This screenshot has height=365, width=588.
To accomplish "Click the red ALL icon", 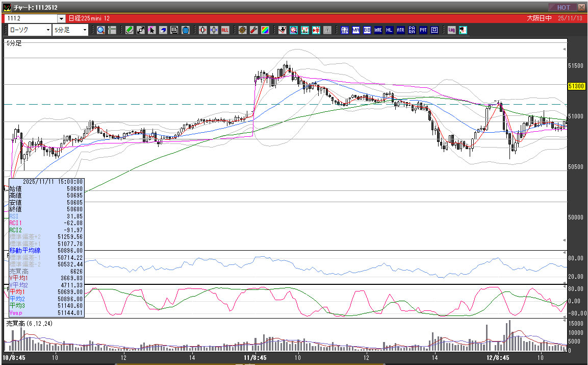I will (225, 30).
